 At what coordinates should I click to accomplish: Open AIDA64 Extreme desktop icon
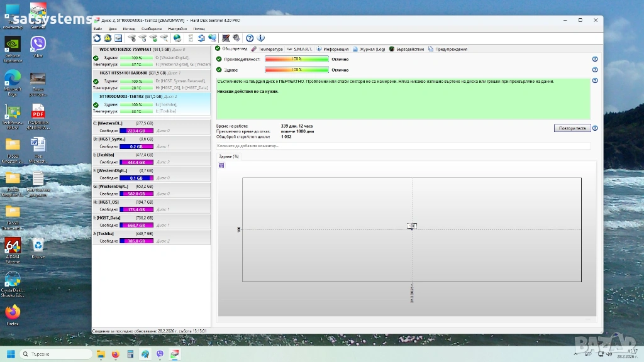click(x=13, y=248)
